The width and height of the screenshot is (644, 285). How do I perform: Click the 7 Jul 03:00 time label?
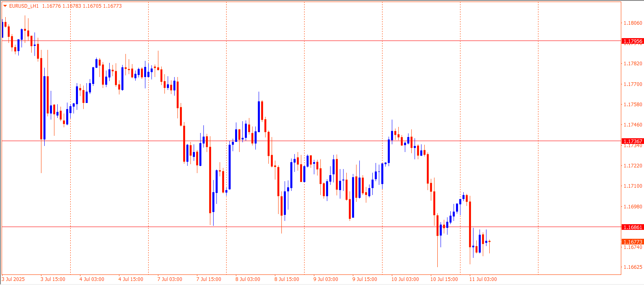(x=170, y=279)
